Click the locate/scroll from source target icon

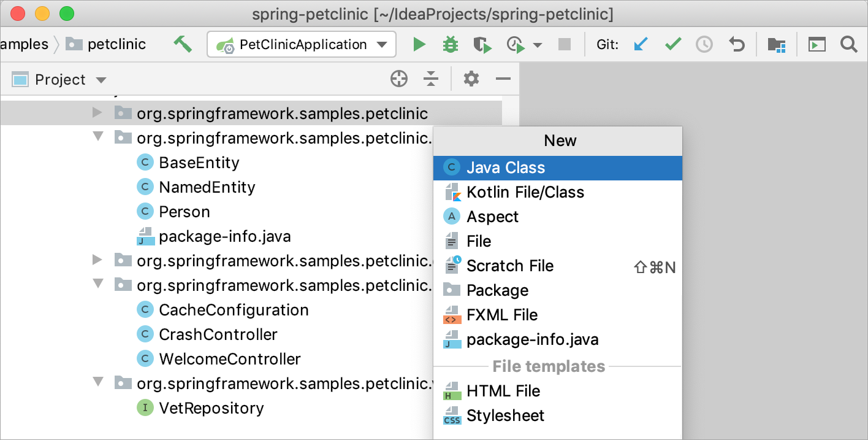(x=399, y=79)
